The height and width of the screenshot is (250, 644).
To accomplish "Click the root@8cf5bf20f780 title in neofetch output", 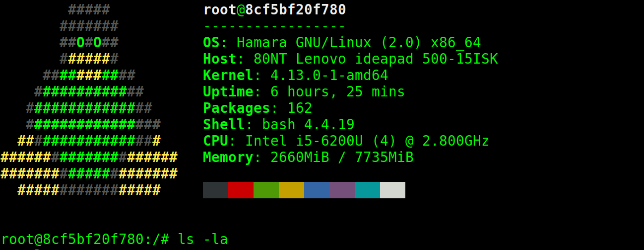I will pyautogui.click(x=274, y=10).
